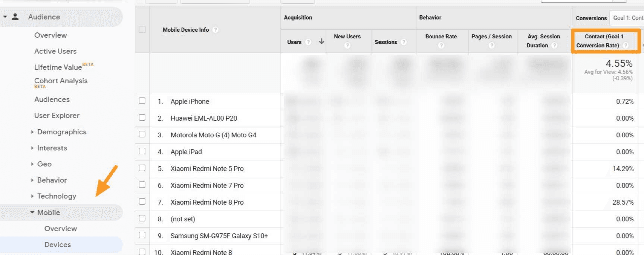
Task: Open the Apple iPhone device link
Action: coord(190,102)
